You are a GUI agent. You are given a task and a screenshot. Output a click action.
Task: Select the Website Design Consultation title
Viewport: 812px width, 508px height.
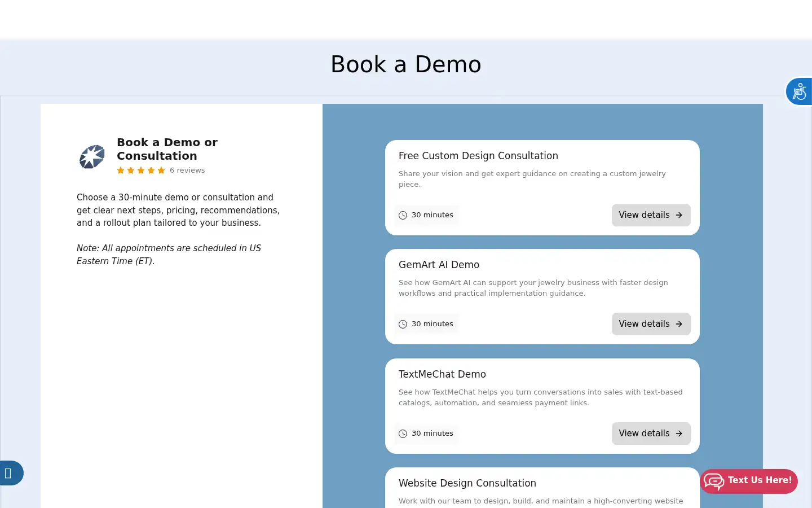tap(467, 483)
